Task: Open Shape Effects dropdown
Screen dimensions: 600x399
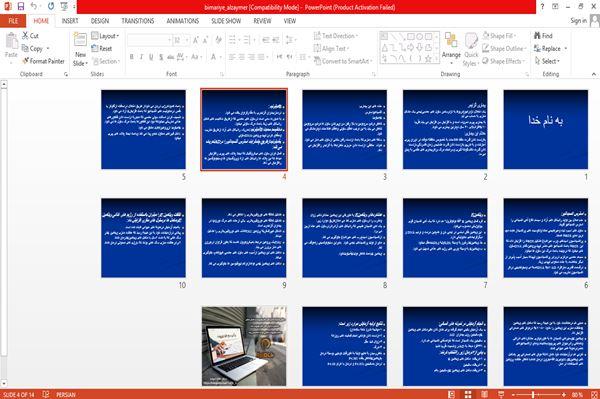Action: coord(504,61)
